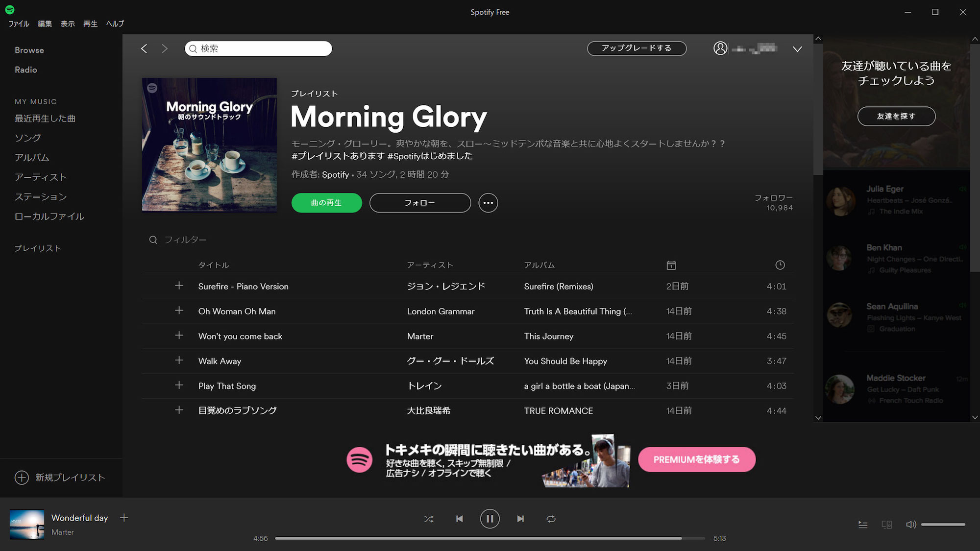Image resolution: width=980 pixels, height=551 pixels.
Task: Click the PREMIUMを体験する banner button
Action: (697, 459)
